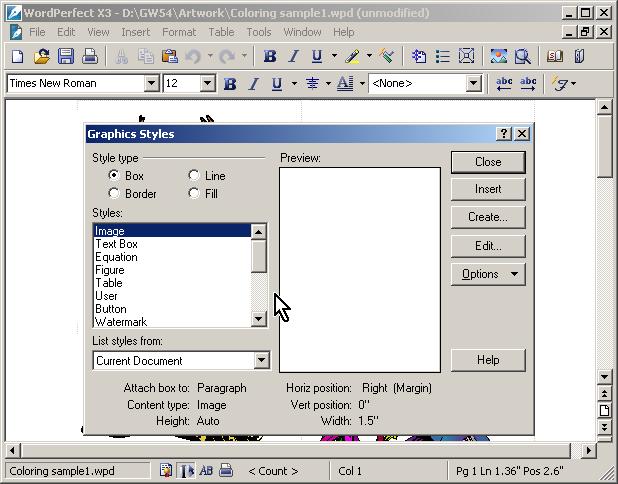Open the Insert menu
This screenshot has height=484, width=618.
point(136,32)
